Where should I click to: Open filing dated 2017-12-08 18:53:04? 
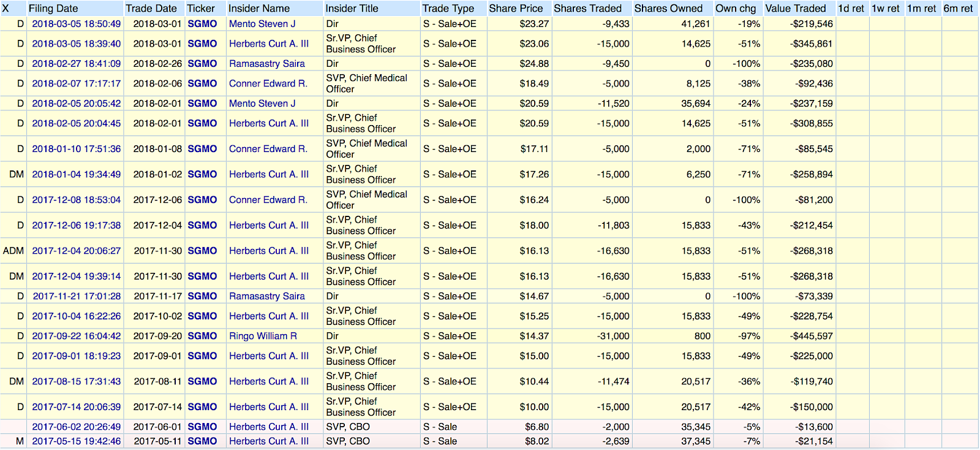point(77,200)
